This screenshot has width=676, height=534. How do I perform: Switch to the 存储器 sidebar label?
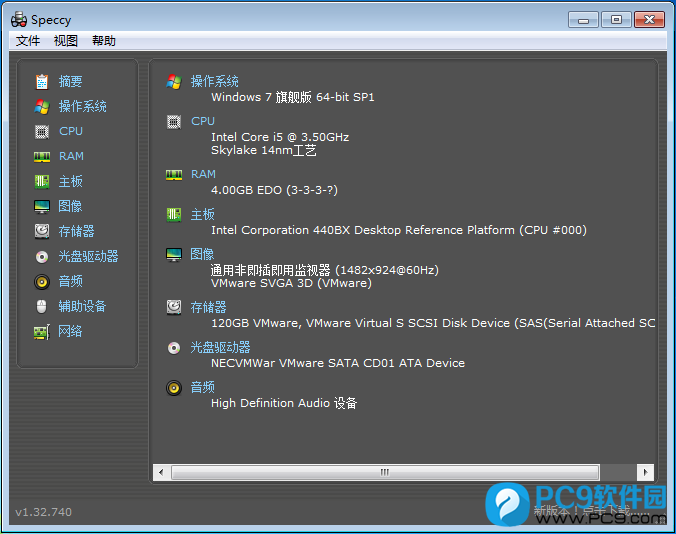pos(76,231)
